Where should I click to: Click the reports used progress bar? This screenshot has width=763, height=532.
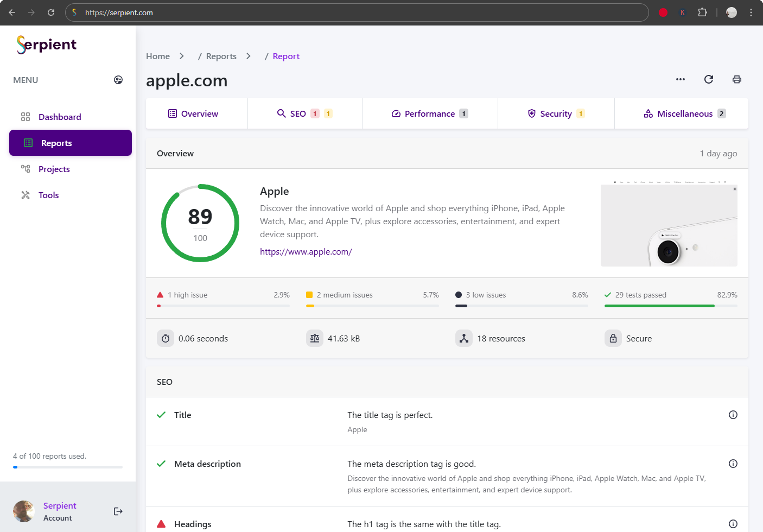[x=68, y=467]
